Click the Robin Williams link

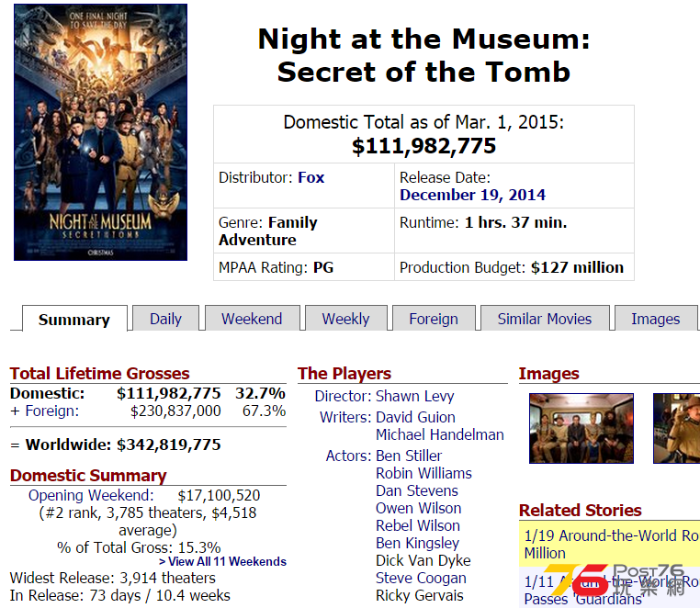click(x=423, y=473)
